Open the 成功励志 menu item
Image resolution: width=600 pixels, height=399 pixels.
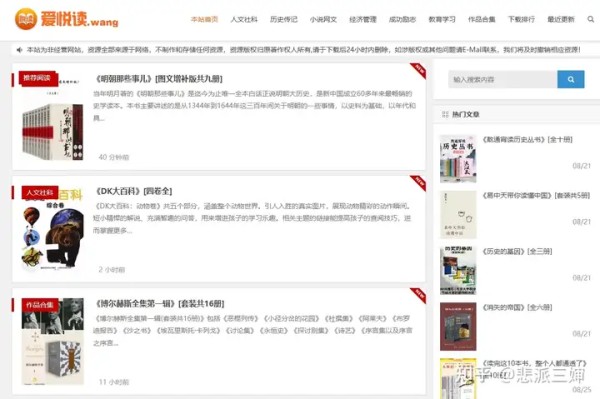[402, 19]
